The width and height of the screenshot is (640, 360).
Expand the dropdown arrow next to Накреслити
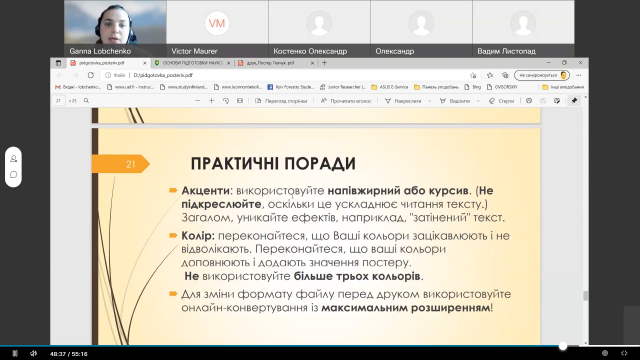pyautogui.click(x=429, y=101)
